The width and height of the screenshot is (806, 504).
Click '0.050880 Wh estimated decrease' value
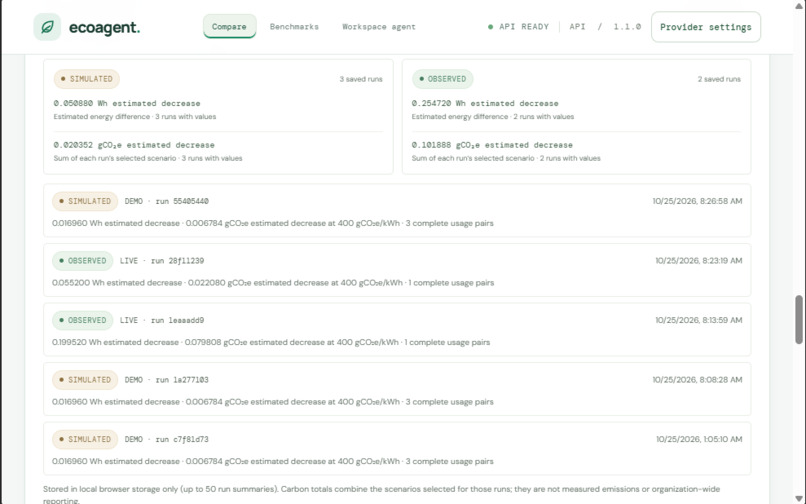127,103
